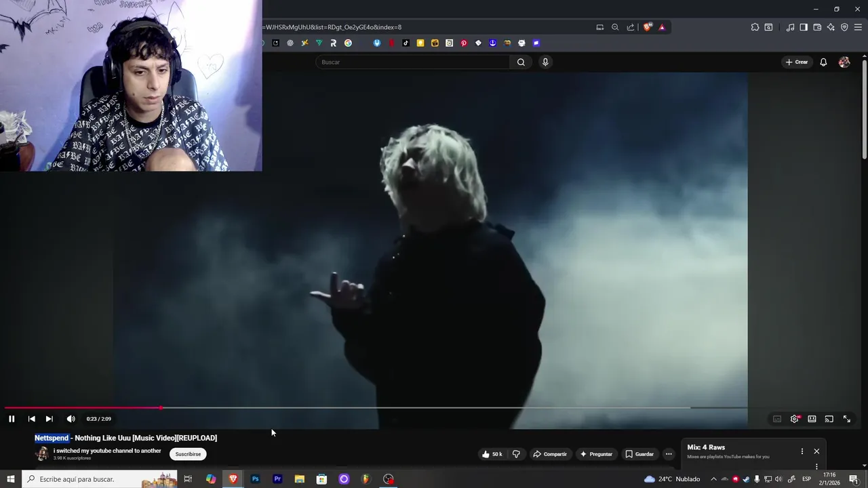Show hidden system tray icons chevron
Screen dimensions: 868x488
[x=713, y=479]
